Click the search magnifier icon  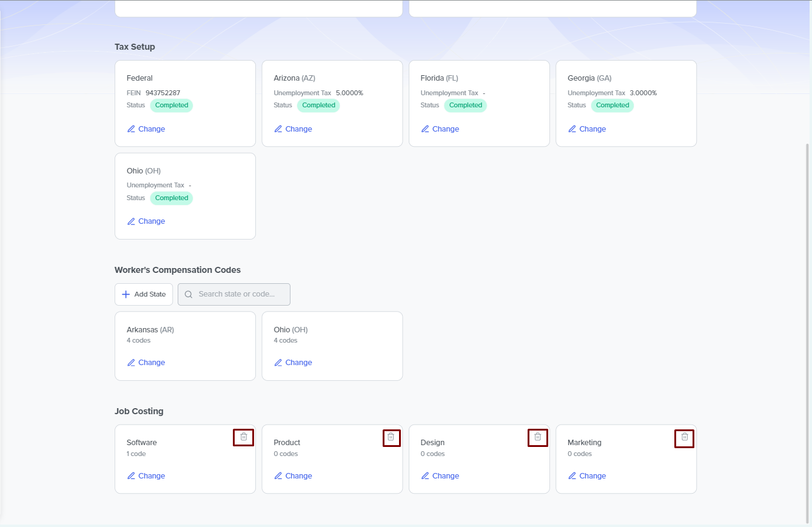(189, 294)
